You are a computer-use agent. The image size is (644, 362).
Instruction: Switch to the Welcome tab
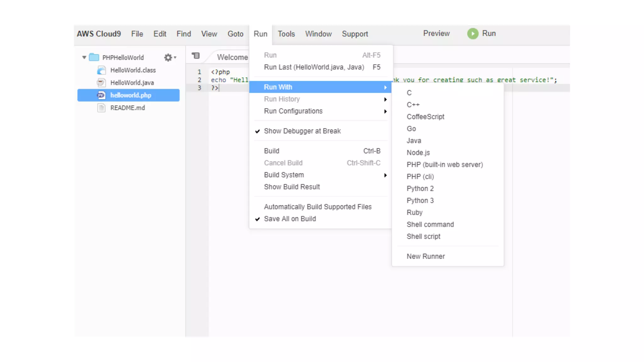(x=232, y=57)
